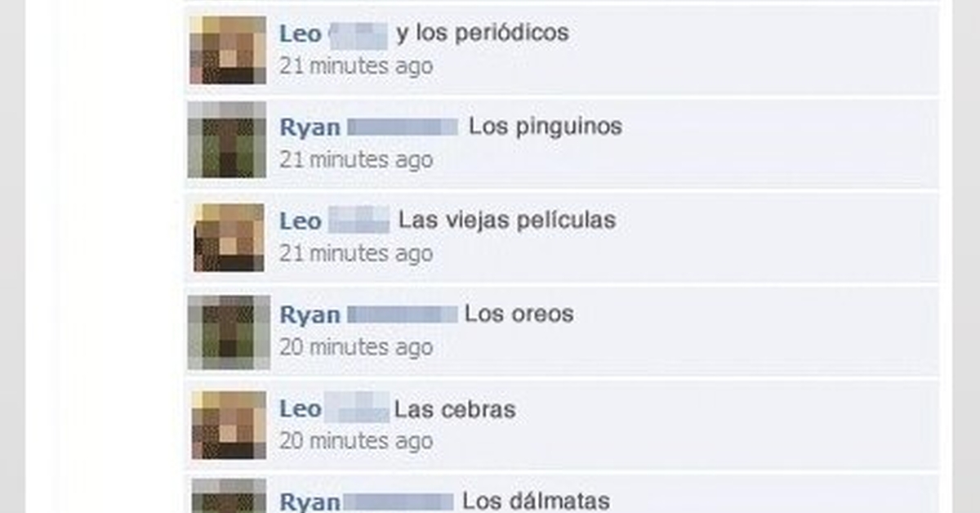Open Ryan's profile name on "Los dálmatas" comment

367,502
